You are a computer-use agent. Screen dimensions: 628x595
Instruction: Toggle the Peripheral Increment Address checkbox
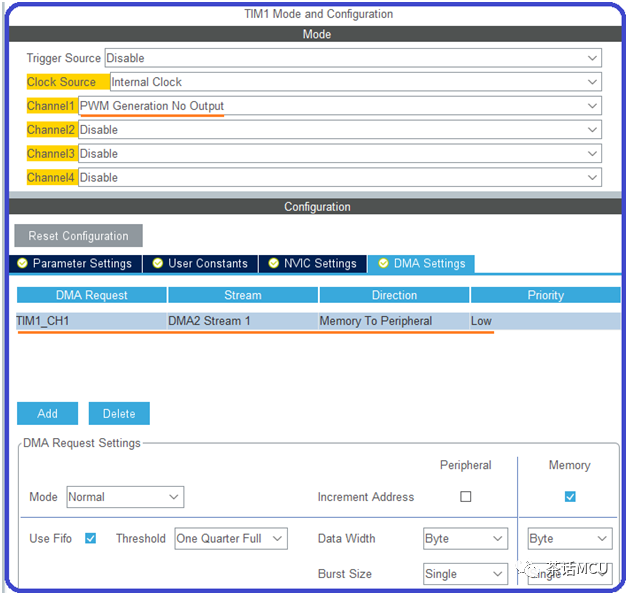point(465,497)
